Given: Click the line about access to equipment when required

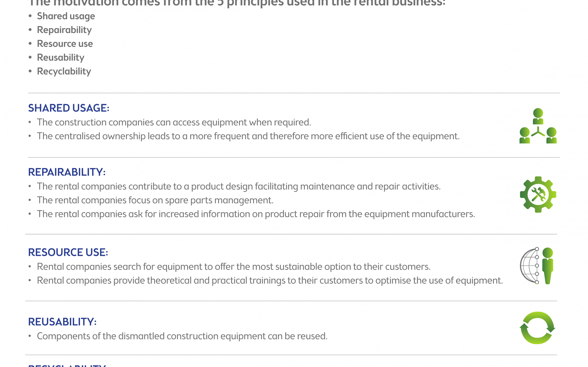Looking at the screenshot, I should click(174, 122).
